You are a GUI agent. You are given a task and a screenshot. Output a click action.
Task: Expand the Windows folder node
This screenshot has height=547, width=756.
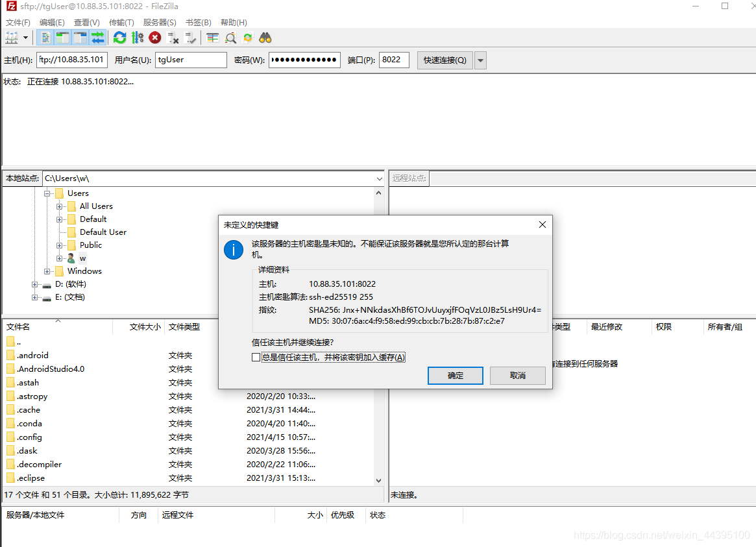pyautogui.click(x=47, y=271)
